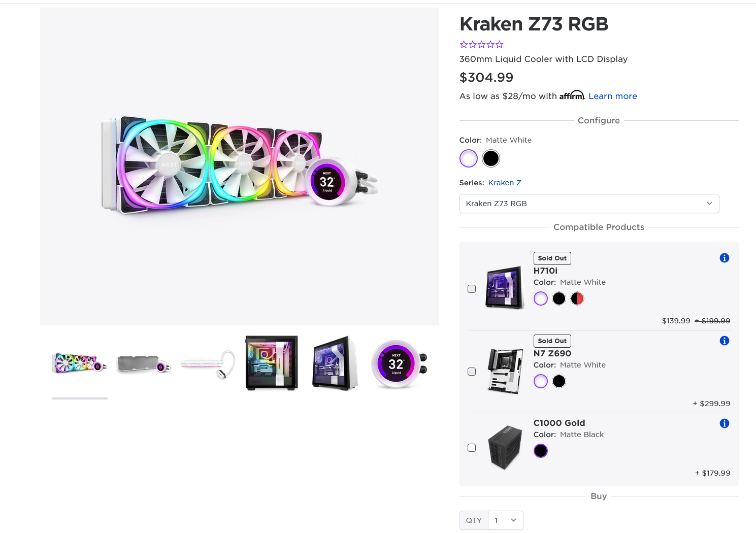
Task: Select the Matte Black cooler color swatch
Action: tap(491, 158)
